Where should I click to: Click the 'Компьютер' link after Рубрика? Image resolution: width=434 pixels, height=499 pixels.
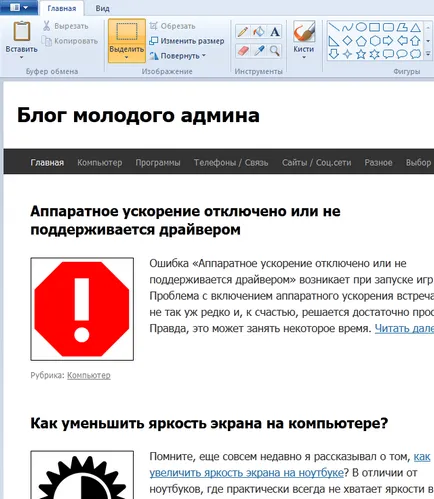pyautogui.click(x=89, y=375)
